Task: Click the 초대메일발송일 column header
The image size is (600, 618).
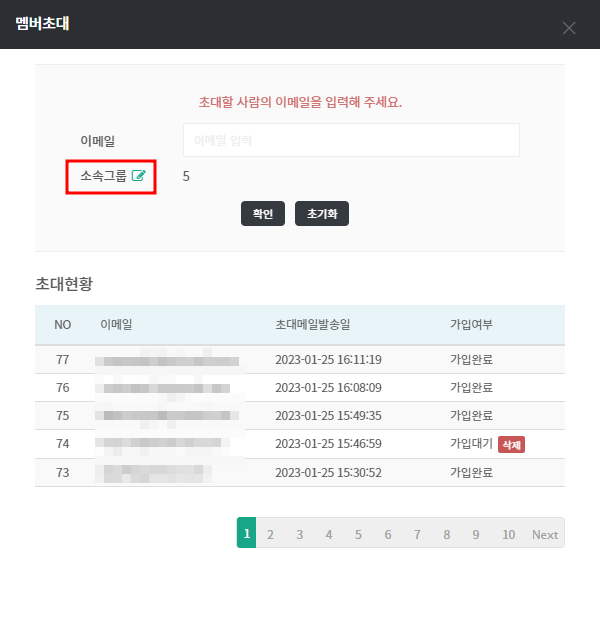Action: click(x=312, y=325)
